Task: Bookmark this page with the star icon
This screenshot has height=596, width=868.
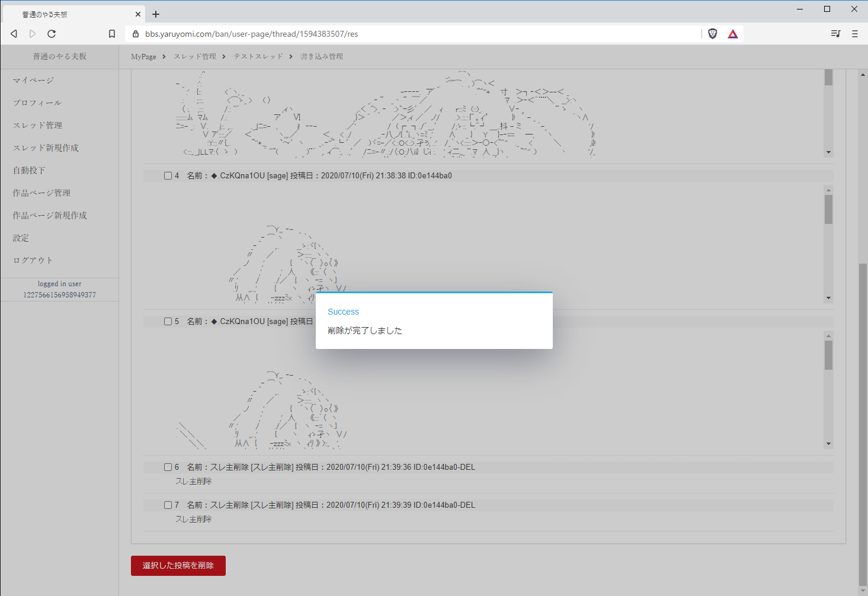Action: (112, 34)
